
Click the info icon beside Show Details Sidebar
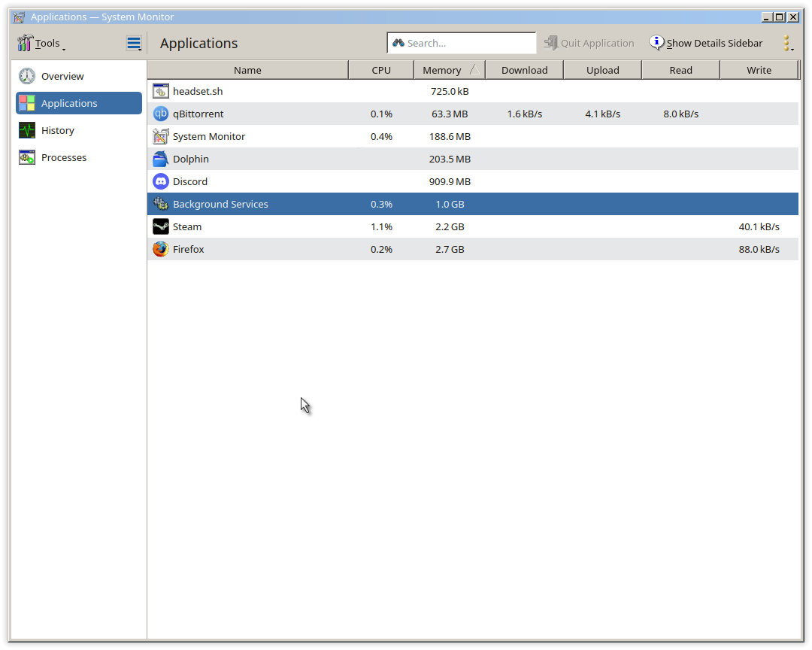656,42
